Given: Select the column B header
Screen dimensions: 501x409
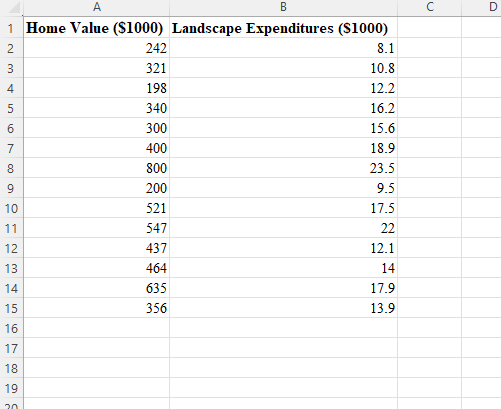Looking at the screenshot, I should [283, 7].
